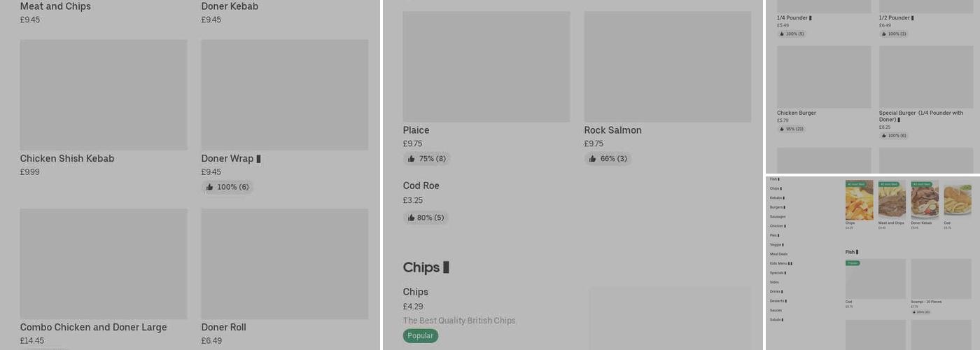Click the 75% thumbs-up badge for Plaice

click(x=426, y=159)
